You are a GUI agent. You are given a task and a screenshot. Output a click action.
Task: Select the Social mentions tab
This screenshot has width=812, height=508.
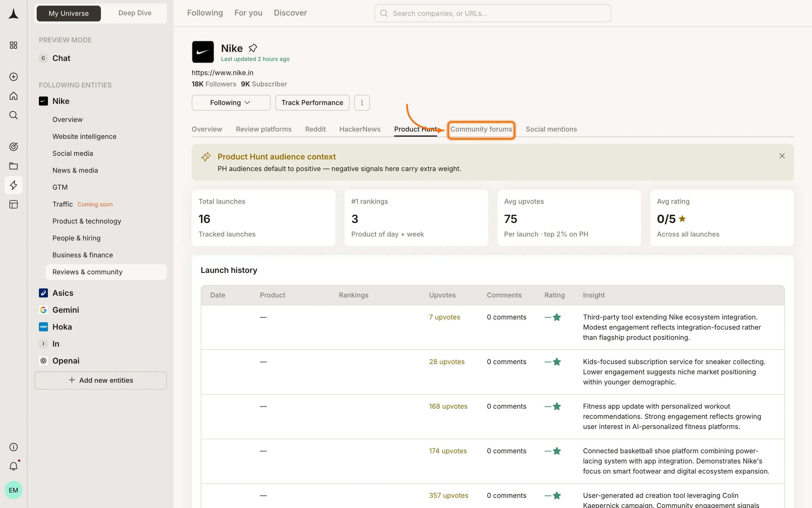(551, 129)
